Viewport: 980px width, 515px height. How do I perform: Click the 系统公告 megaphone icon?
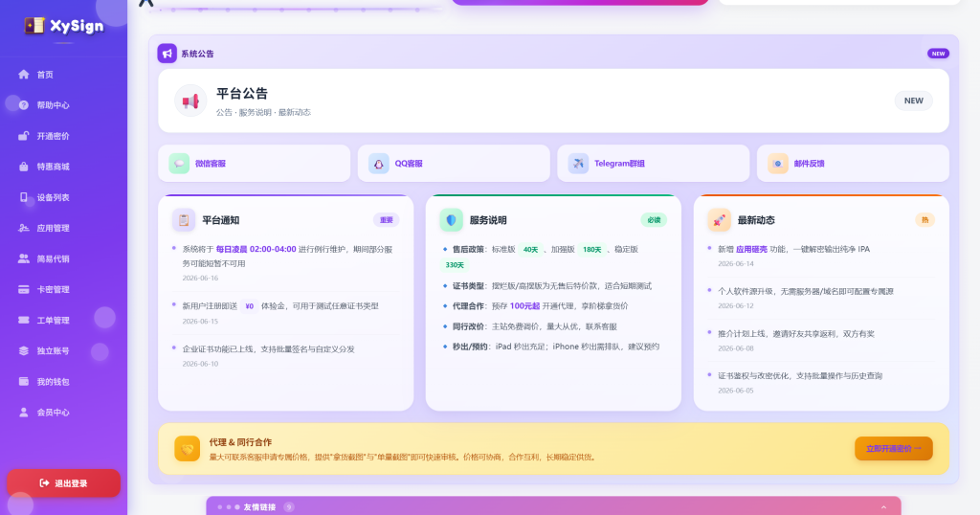[x=167, y=54]
